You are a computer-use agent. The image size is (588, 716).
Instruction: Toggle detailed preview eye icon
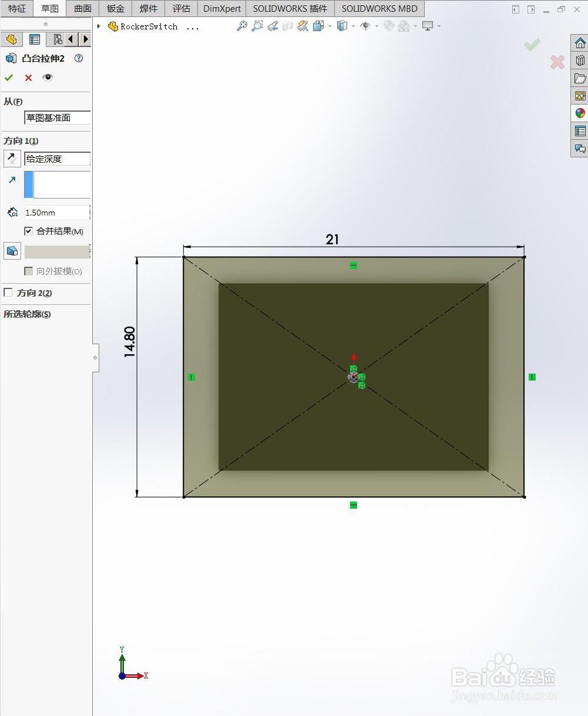point(48,78)
